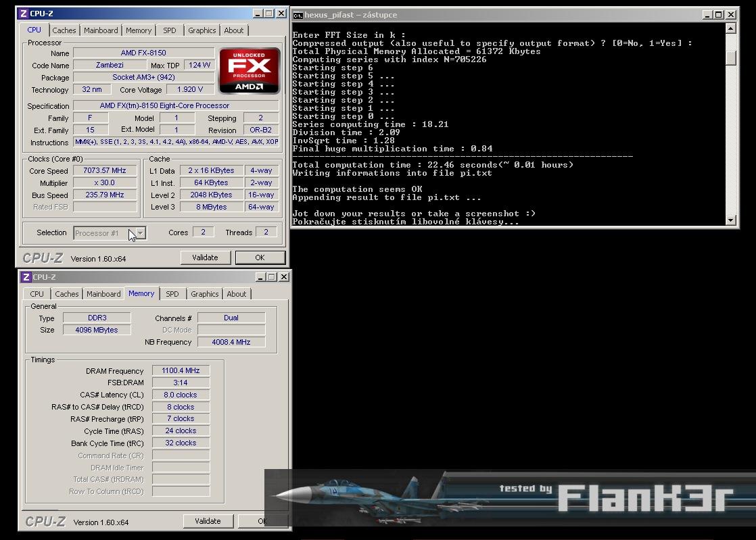Click the Bus Speed 235.79 MHz value
Image resolution: width=756 pixels, height=540 pixels.
105,195
